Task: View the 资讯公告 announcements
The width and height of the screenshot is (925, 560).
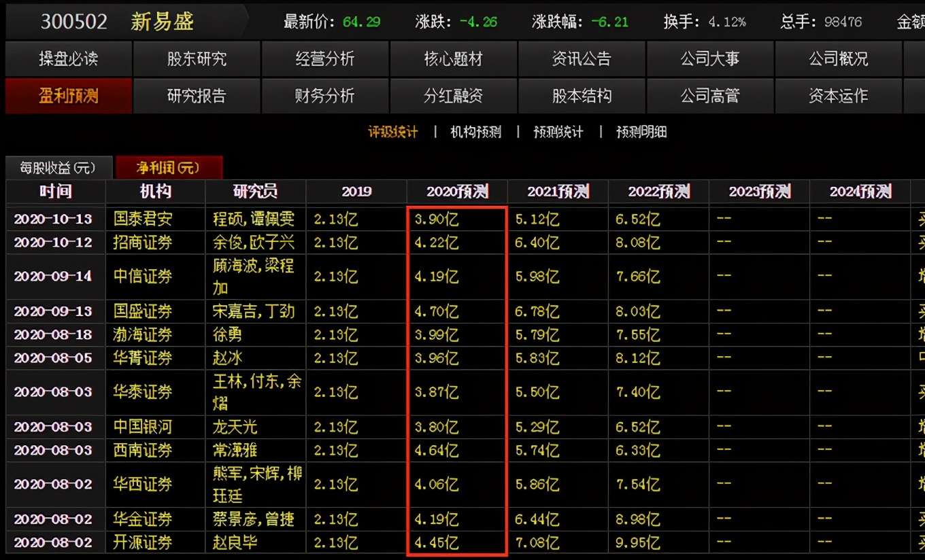Action: click(582, 58)
